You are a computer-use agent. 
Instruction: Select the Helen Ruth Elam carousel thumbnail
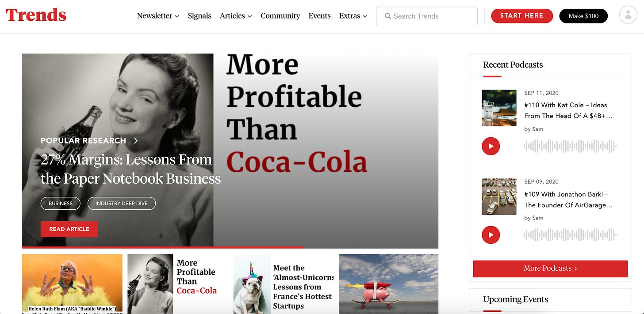coord(72,284)
